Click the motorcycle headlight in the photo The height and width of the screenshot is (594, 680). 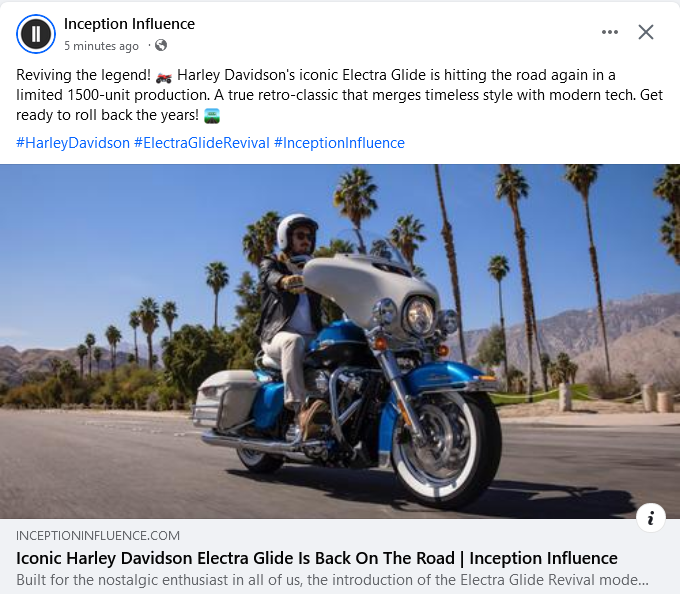point(419,316)
